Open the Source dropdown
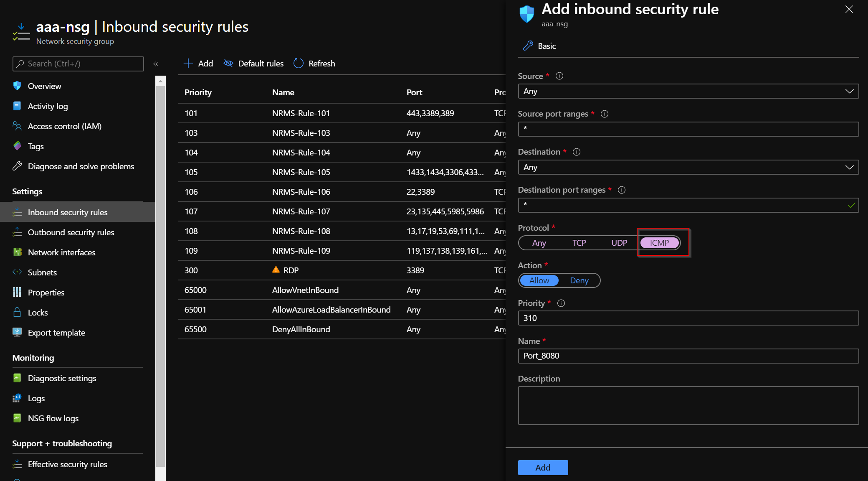Image resolution: width=868 pixels, height=481 pixels. pos(688,91)
